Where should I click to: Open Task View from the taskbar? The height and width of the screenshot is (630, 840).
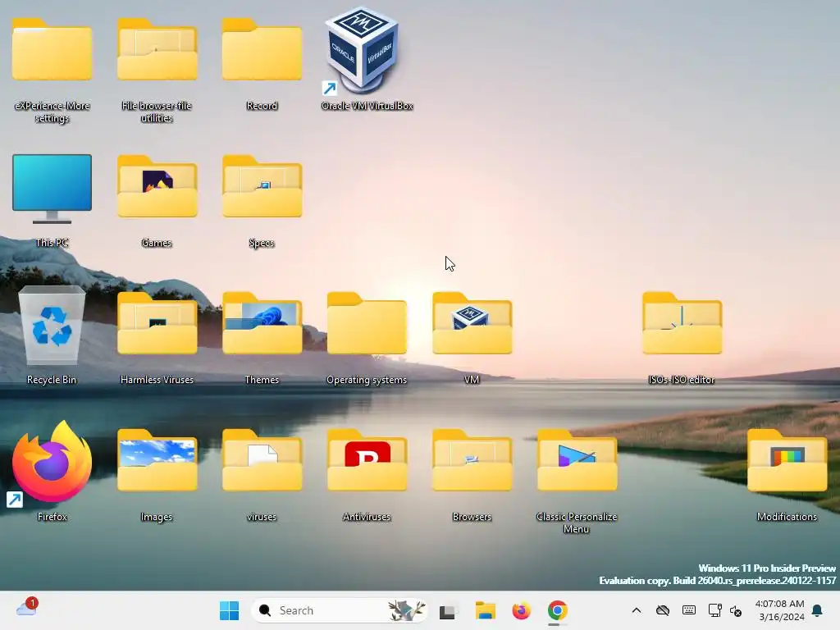(x=448, y=610)
